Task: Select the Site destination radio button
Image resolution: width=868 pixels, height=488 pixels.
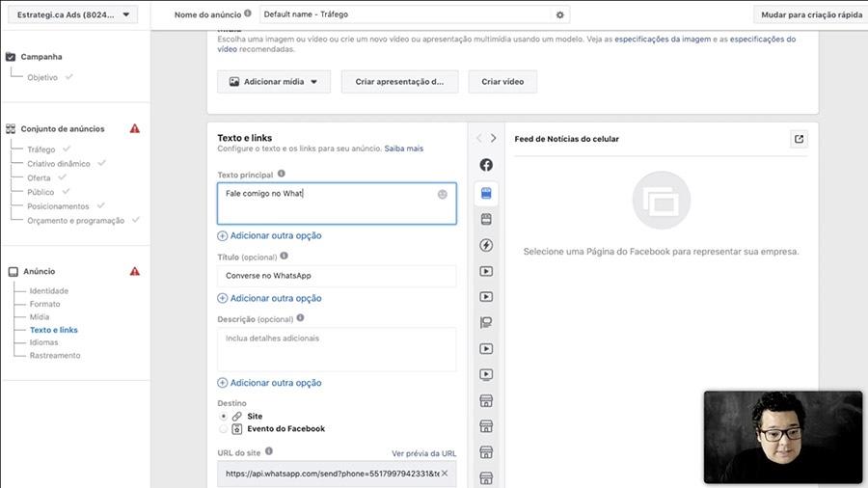Action: click(x=223, y=416)
